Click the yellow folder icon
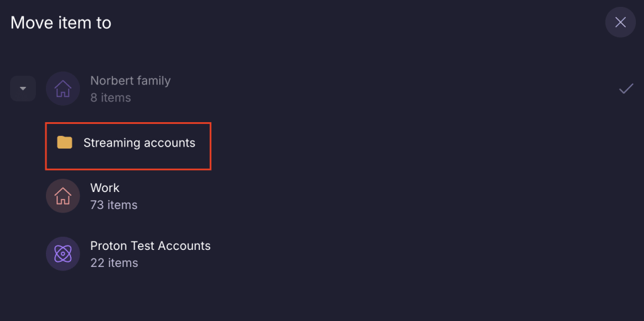Screen dimensions: 644x321 tap(65, 143)
